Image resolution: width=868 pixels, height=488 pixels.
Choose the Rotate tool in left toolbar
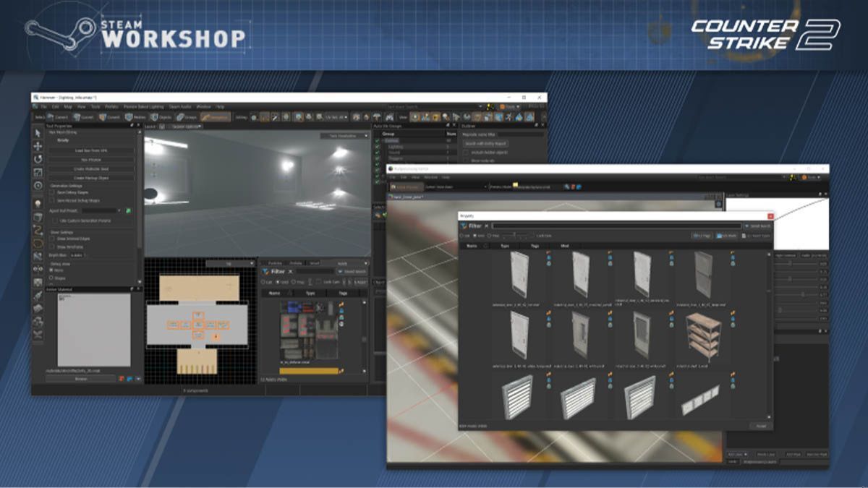point(38,159)
